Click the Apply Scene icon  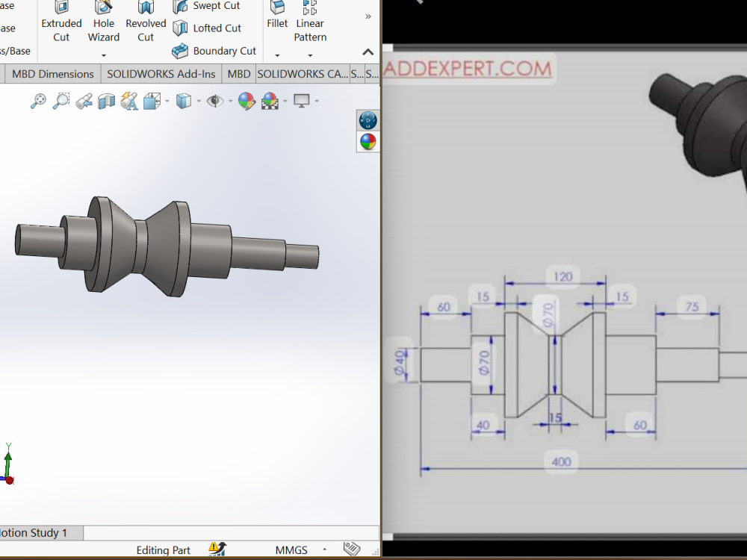pos(270,101)
